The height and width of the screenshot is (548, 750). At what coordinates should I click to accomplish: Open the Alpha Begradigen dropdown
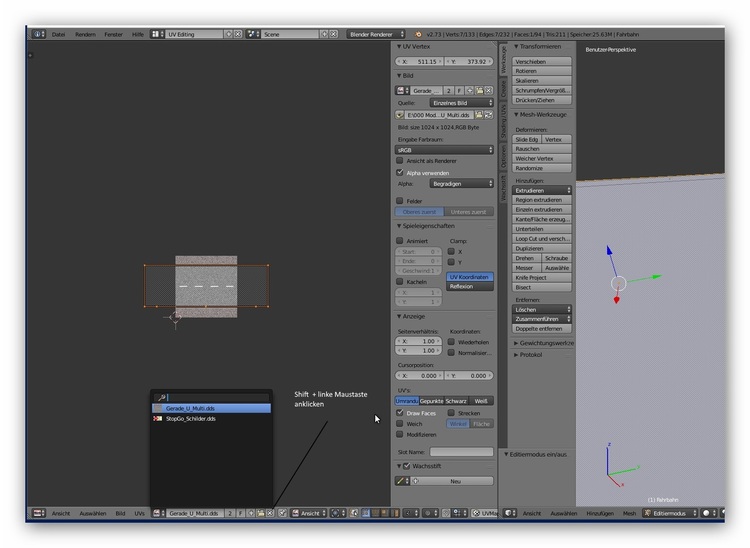(x=462, y=184)
